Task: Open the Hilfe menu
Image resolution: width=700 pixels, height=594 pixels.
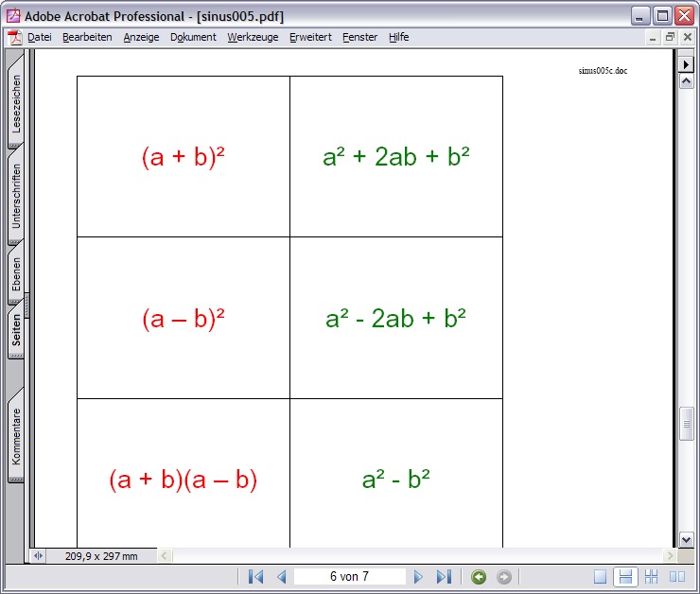Action: click(398, 37)
